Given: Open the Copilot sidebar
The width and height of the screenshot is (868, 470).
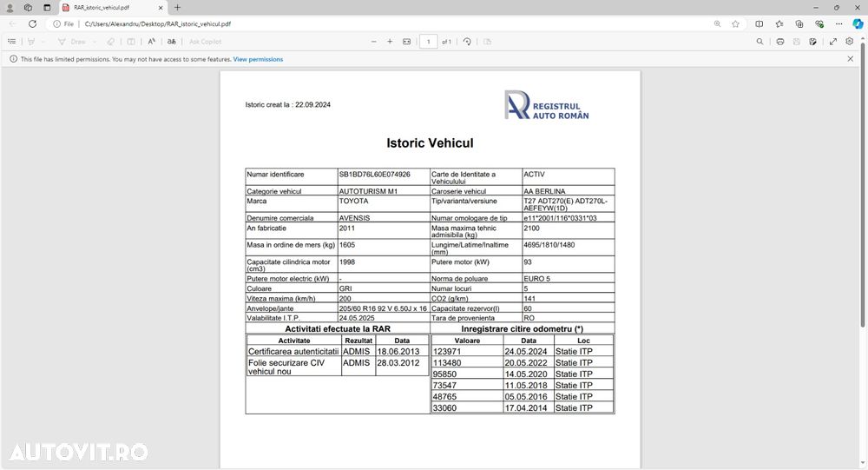Looking at the screenshot, I should click(x=858, y=23).
